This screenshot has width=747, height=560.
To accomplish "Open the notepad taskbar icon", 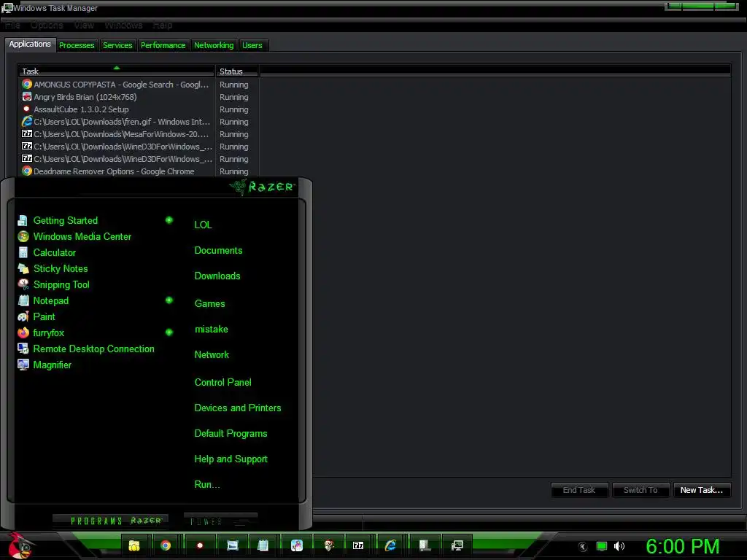I will pyautogui.click(x=263, y=545).
